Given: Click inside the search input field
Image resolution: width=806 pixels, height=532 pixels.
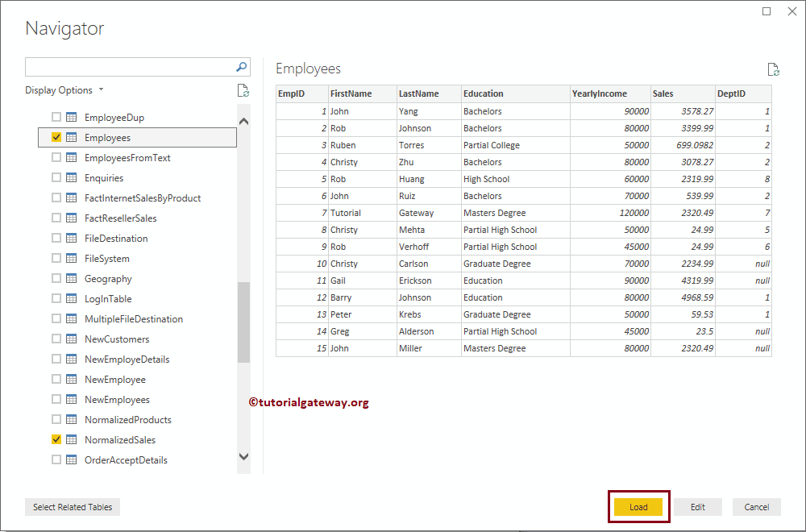Looking at the screenshot, I should point(129,66).
